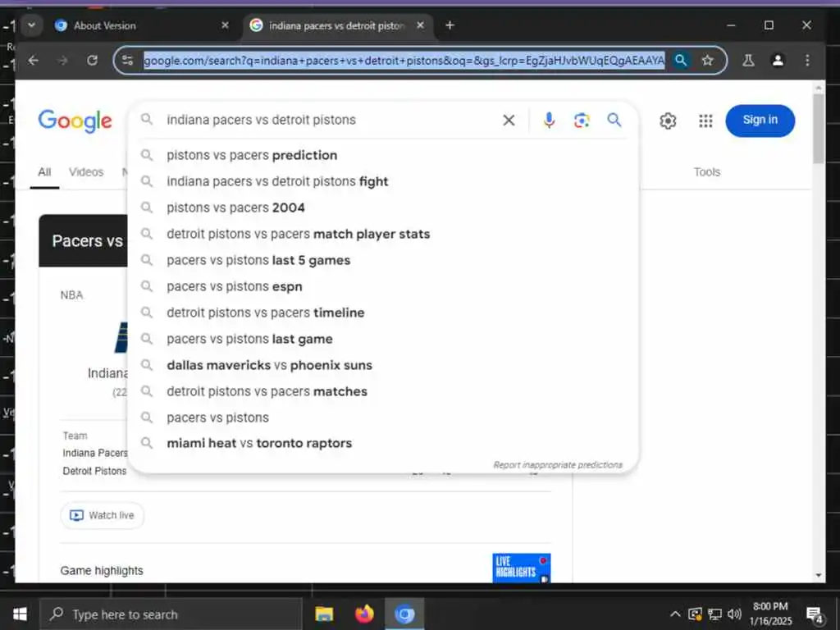Image resolution: width=840 pixels, height=630 pixels.
Task: Open the notification center icon
Action: (x=815, y=615)
